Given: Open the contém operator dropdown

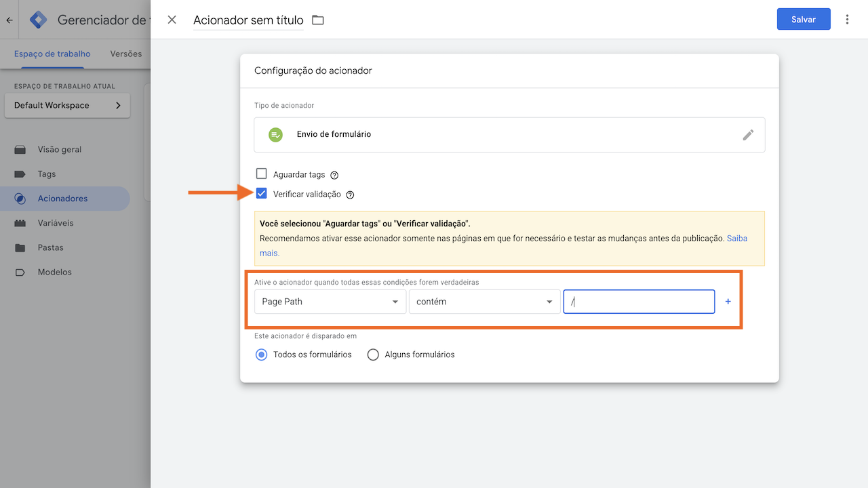Looking at the screenshot, I should pyautogui.click(x=484, y=301).
